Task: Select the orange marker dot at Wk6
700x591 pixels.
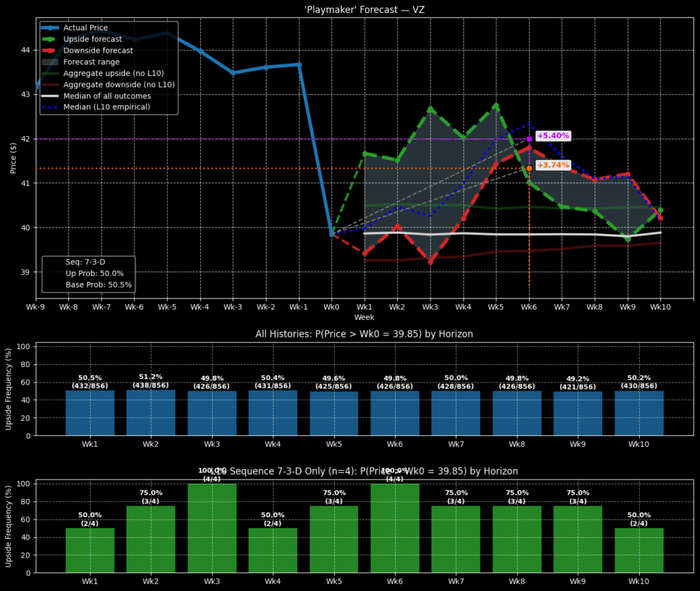Action: coord(529,168)
